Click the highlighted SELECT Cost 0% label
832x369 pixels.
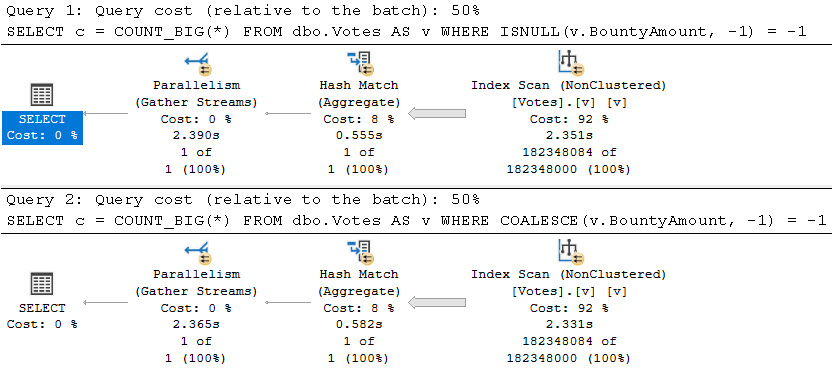42,127
